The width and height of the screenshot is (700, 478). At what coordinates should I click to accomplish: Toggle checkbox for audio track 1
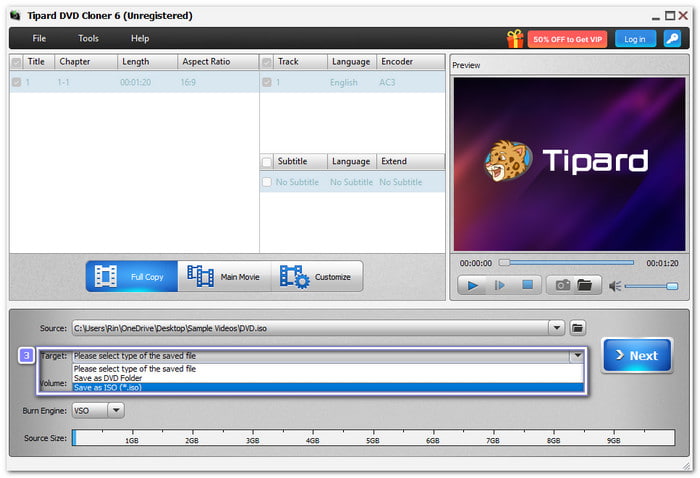pos(267,82)
